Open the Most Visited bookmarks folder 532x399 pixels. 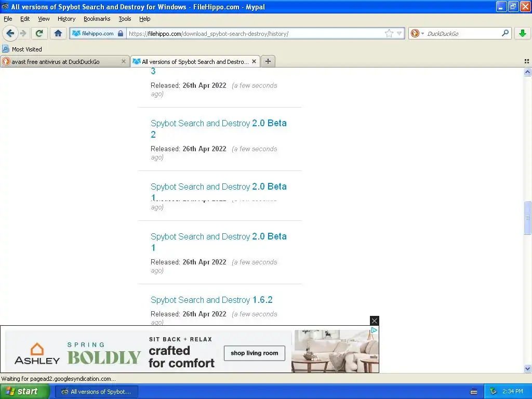pos(22,49)
